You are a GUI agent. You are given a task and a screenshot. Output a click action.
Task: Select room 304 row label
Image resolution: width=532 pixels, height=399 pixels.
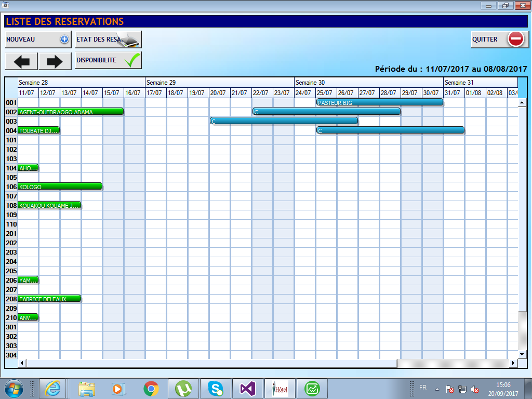click(11, 355)
